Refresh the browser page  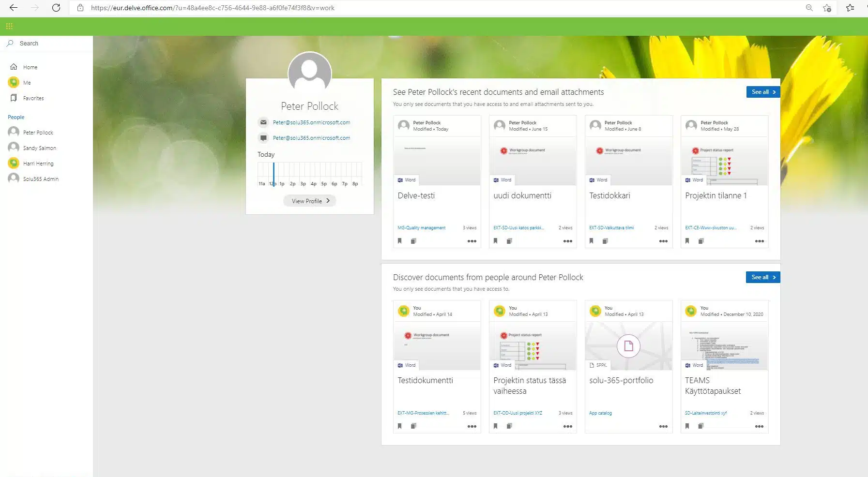[x=56, y=8]
